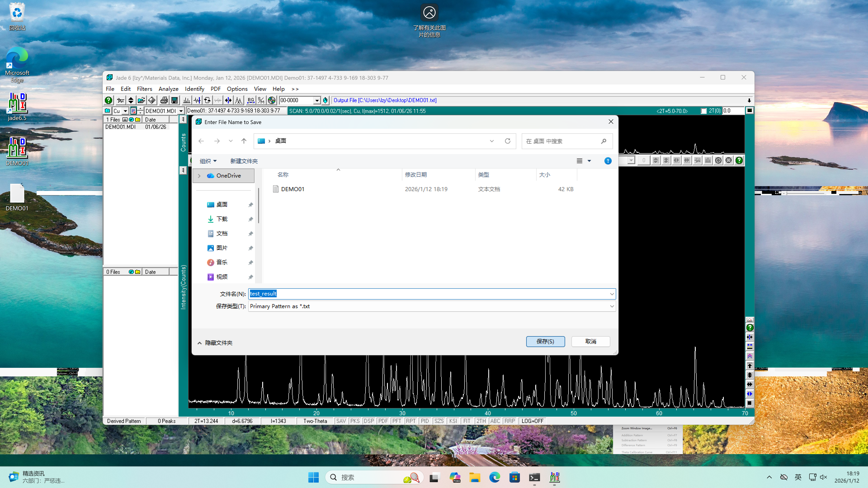Open the Identify menu

(194, 89)
